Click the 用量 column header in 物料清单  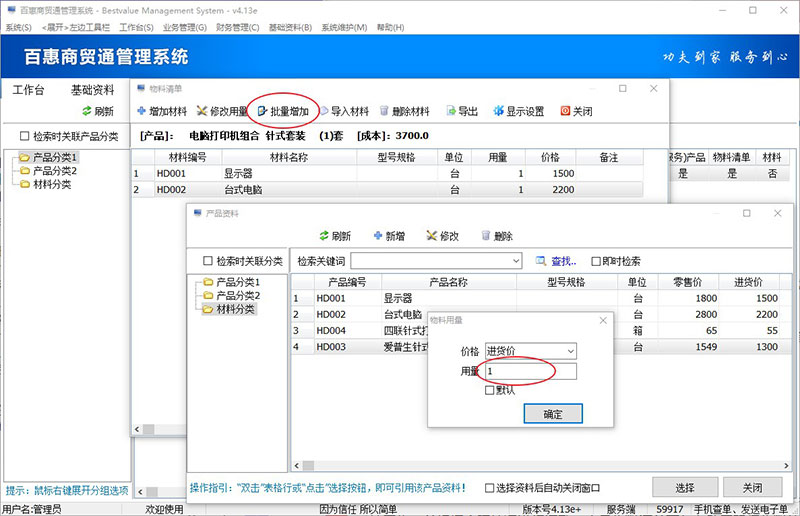[x=497, y=157]
